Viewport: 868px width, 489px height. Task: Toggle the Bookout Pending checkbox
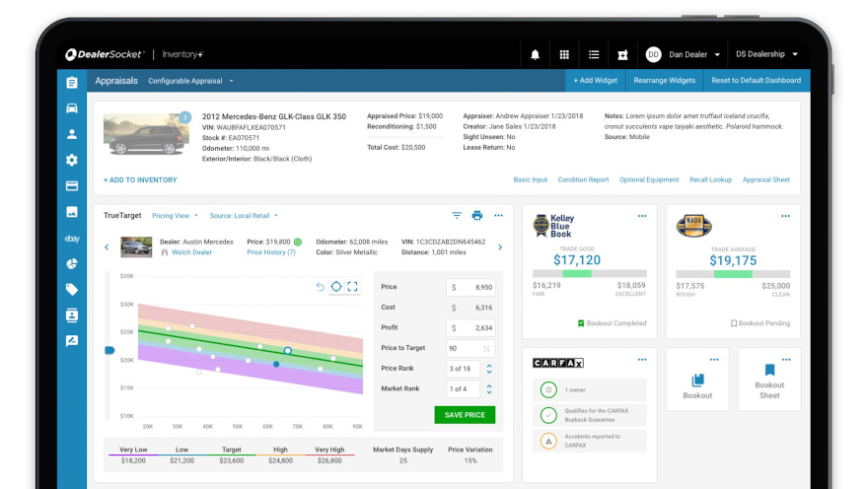(x=734, y=323)
